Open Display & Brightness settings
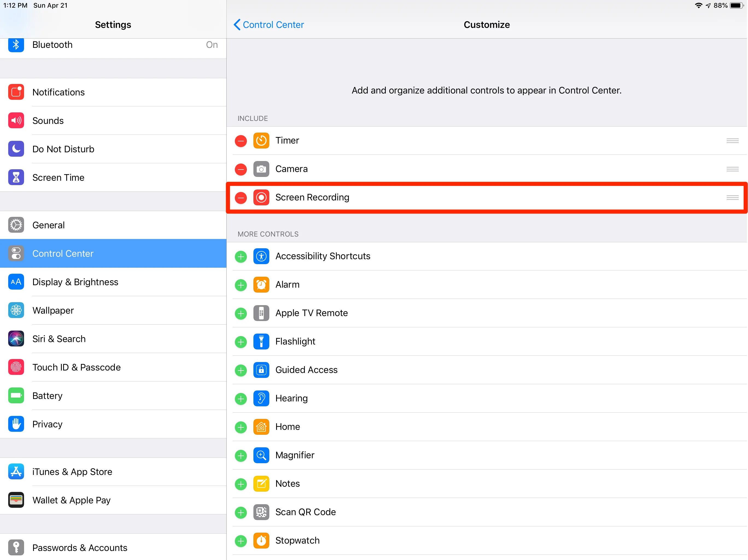 click(75, 282)
